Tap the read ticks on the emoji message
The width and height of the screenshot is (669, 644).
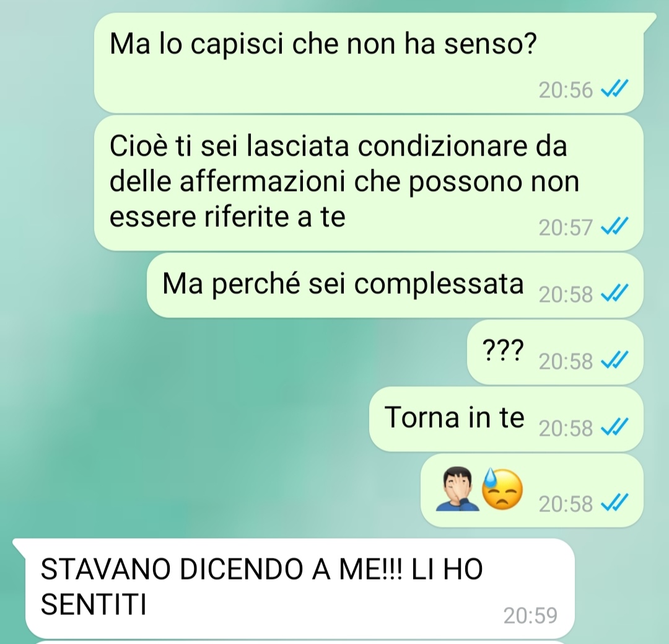pyautogui.click(x=614, y=503)
